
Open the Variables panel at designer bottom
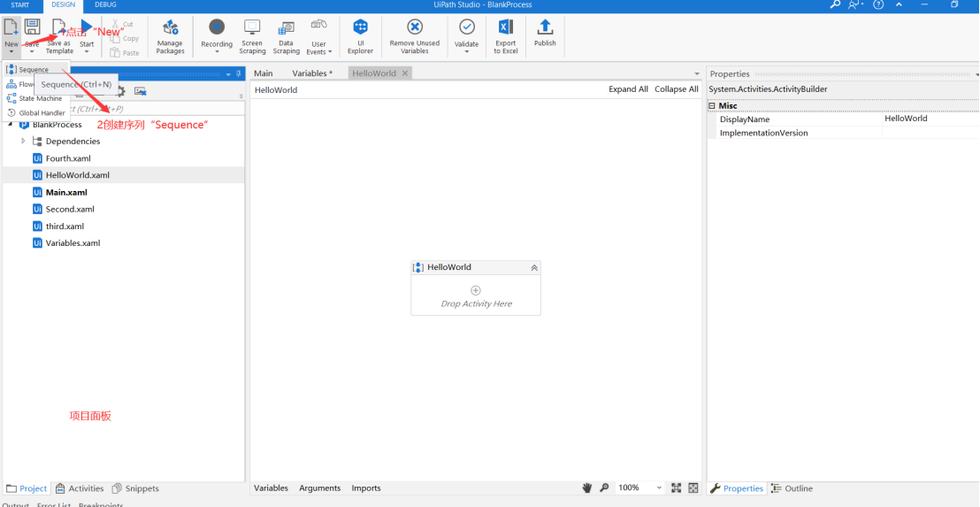pos(271,488)
